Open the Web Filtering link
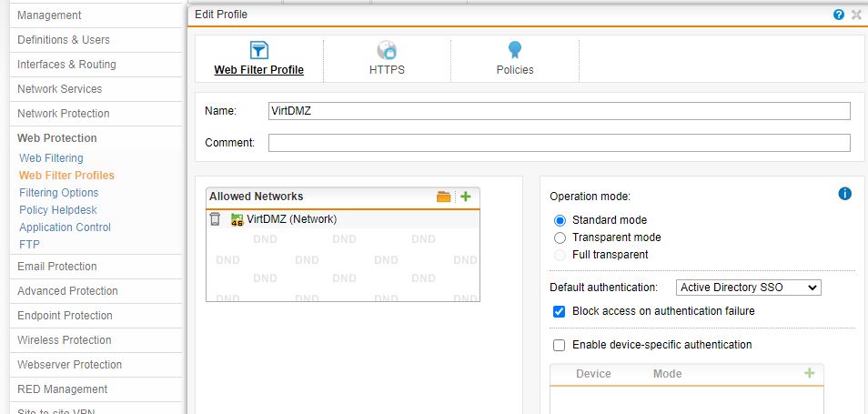Screen dimensions: 868x414 (x=51, y=158)
